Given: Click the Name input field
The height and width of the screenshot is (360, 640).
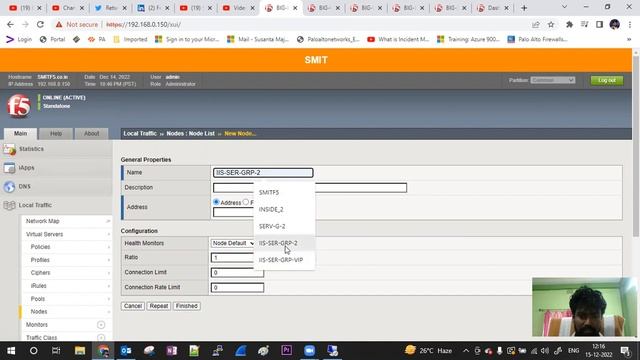Looking at the screenshot, I should (x=263, y=173).
